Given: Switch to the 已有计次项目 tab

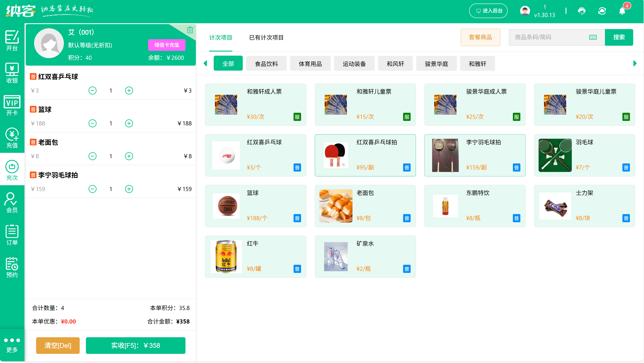Looking at the screenshot, I should [x=266, y=38].
